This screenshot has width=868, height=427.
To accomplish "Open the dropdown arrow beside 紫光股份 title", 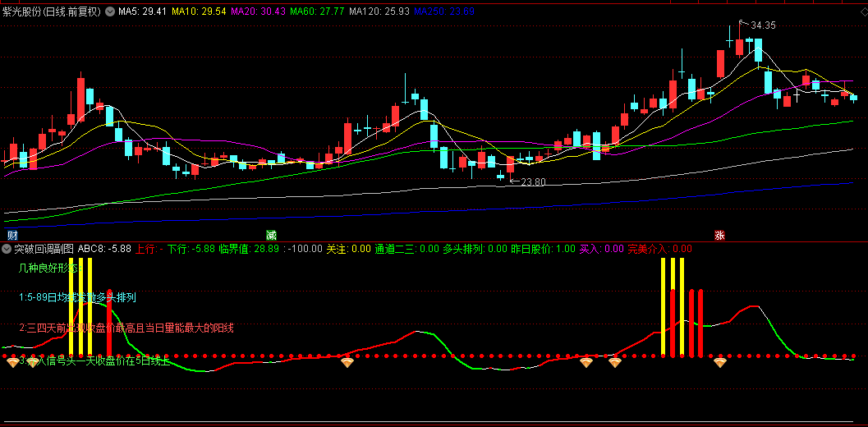I will coord(109,11).
